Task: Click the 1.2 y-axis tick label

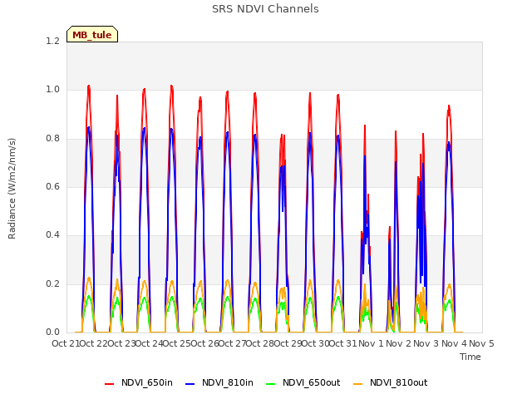Action: coord(52,41)
